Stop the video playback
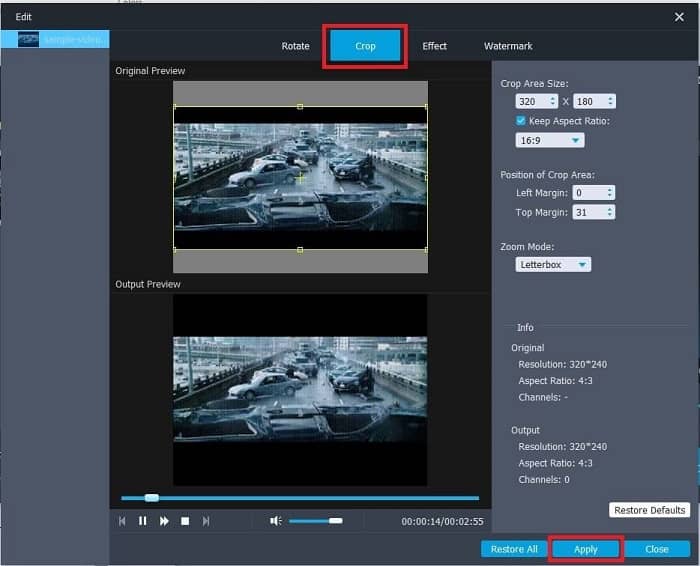The image size is (700, 566). point(185,521)
